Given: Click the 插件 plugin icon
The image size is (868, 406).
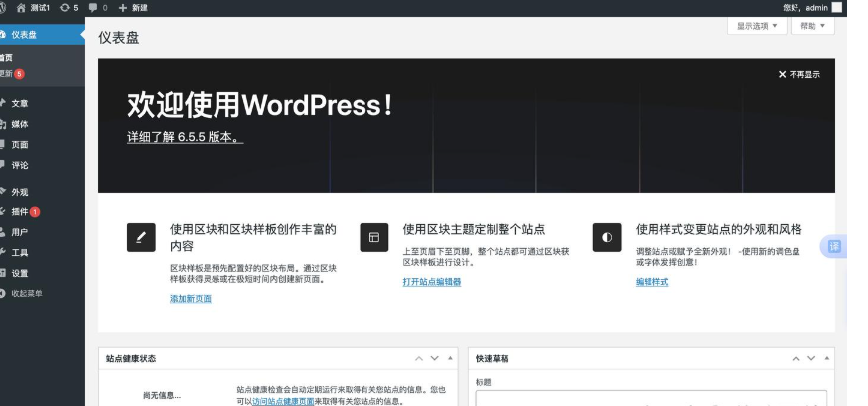Looking at the screenshot, I should pyautogui.click(x=3, y=211).
